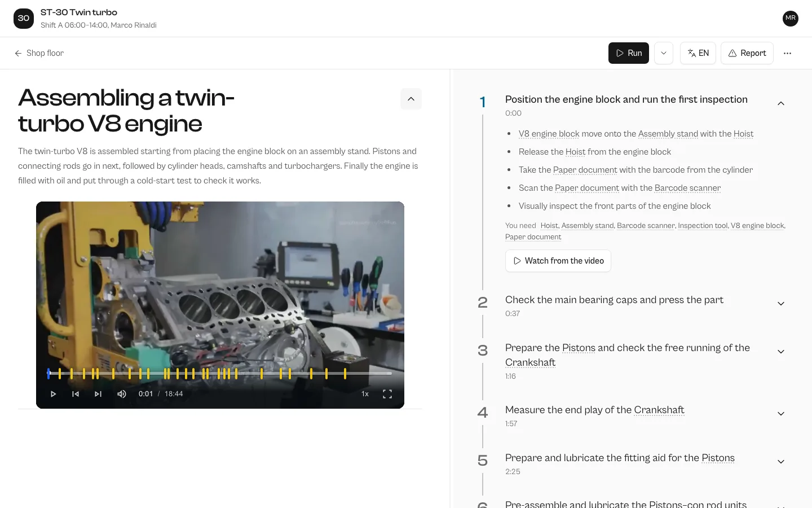Expand step 2 Check the main bearing caps
812x508 pixels.
point(781,304)
